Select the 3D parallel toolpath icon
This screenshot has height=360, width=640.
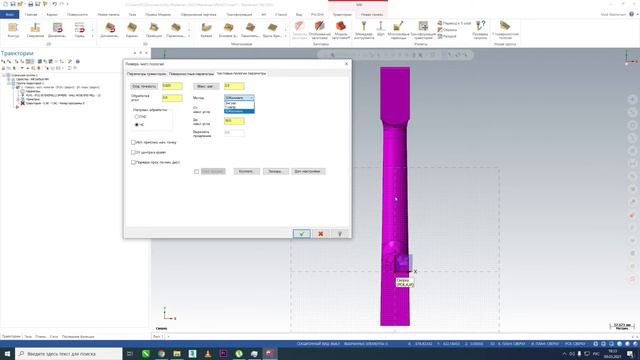pos(176,29)
